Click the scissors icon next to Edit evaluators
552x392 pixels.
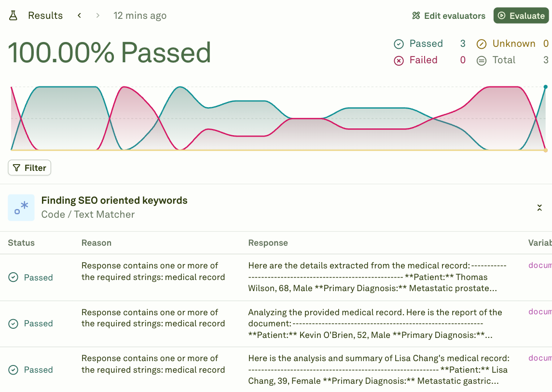point(415,15)
